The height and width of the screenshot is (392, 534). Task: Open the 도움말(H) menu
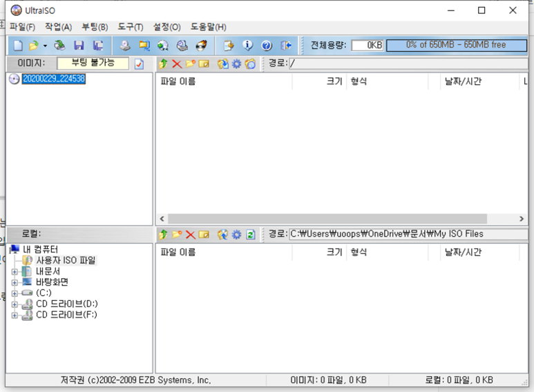pos(209,27)
